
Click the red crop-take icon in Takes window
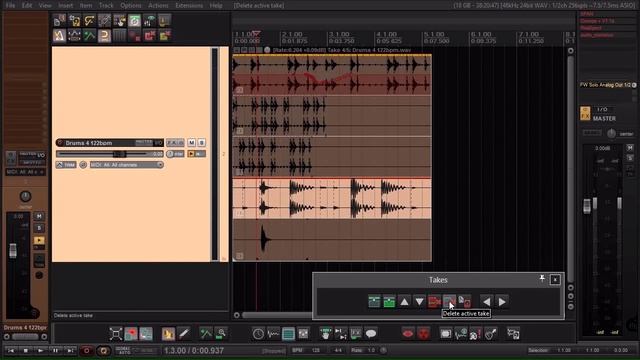tap(434, 302)
